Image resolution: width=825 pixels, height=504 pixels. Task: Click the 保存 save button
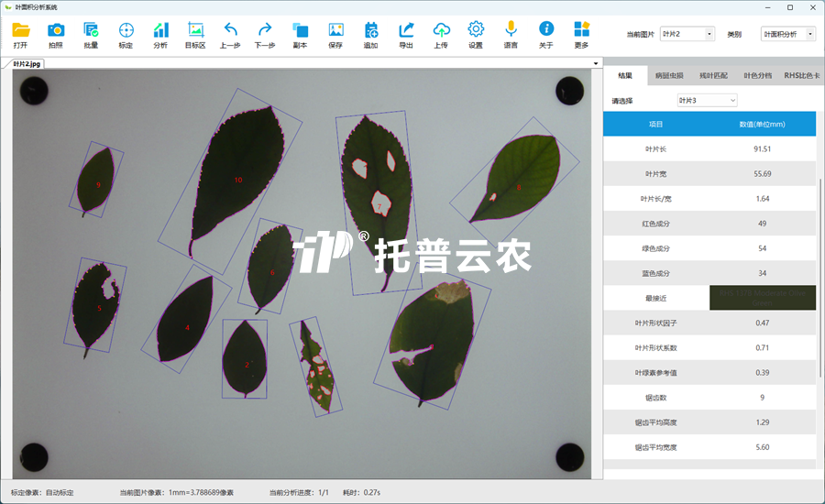(x=335, y=35)
